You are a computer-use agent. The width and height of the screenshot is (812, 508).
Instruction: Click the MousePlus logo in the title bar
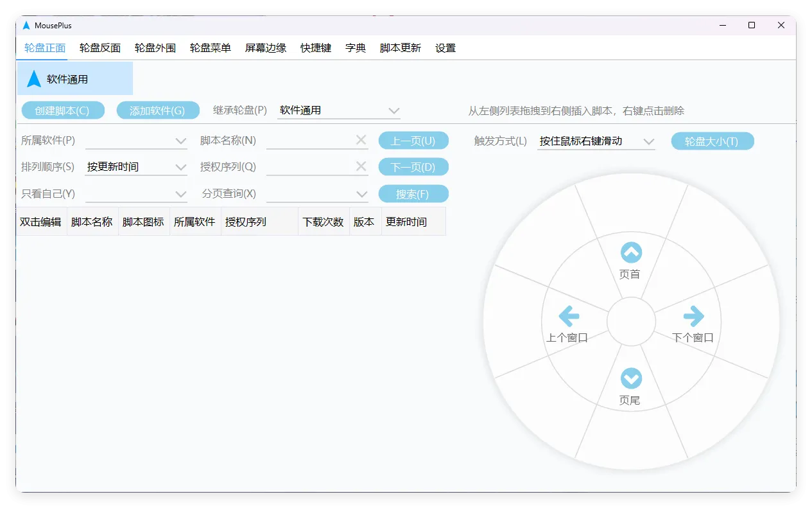click(x=26, y=26)
